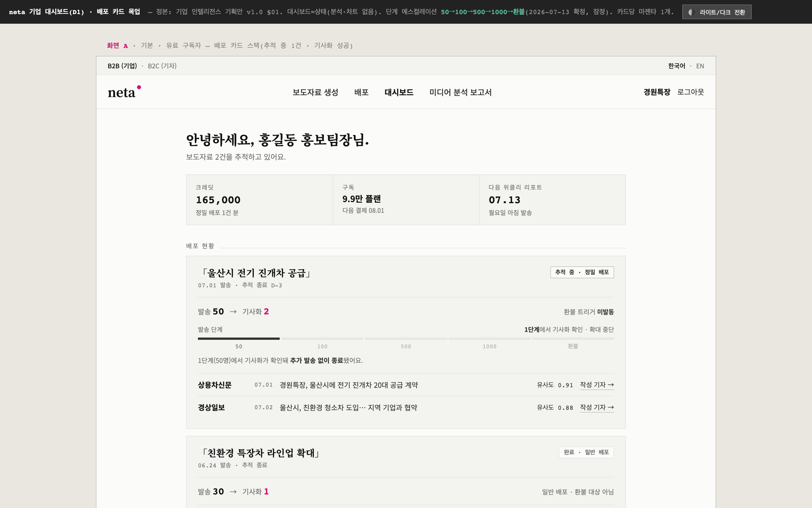Click the 유사도 0.88 value

(555, 408)
